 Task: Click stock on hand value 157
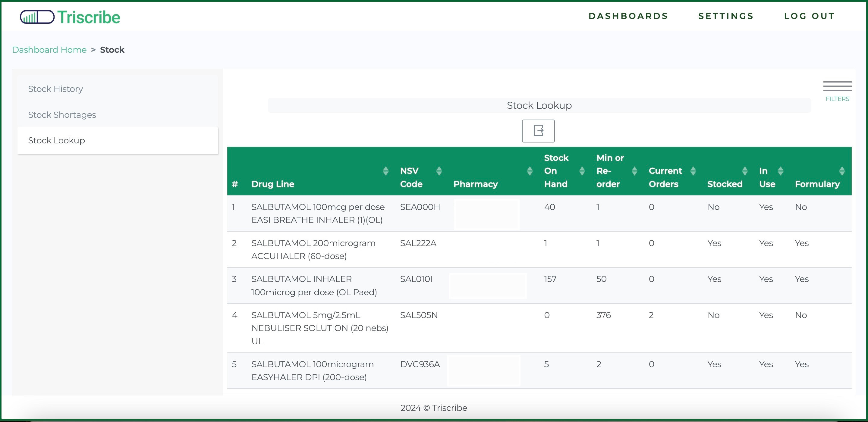click(x=550, y=279)
